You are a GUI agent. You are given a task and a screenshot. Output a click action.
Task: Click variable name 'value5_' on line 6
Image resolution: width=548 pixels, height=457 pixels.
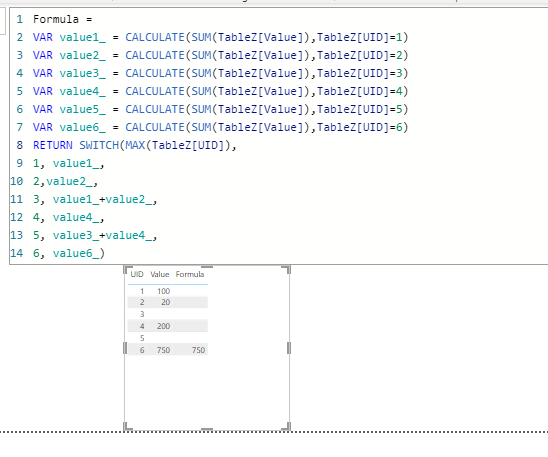coord(82,109)
